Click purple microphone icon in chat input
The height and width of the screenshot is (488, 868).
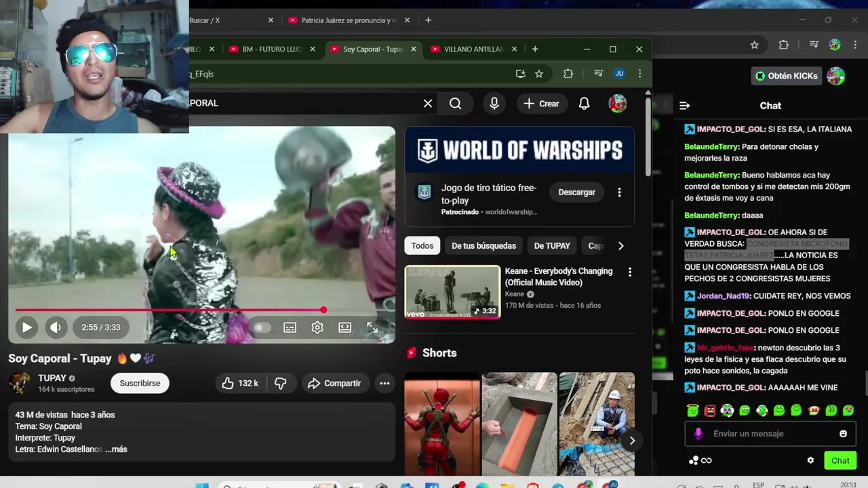tap(698, 434)
